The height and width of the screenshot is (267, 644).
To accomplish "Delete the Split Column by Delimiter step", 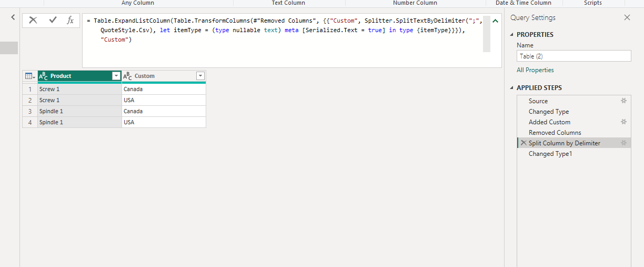I will (x=524, y=143).
